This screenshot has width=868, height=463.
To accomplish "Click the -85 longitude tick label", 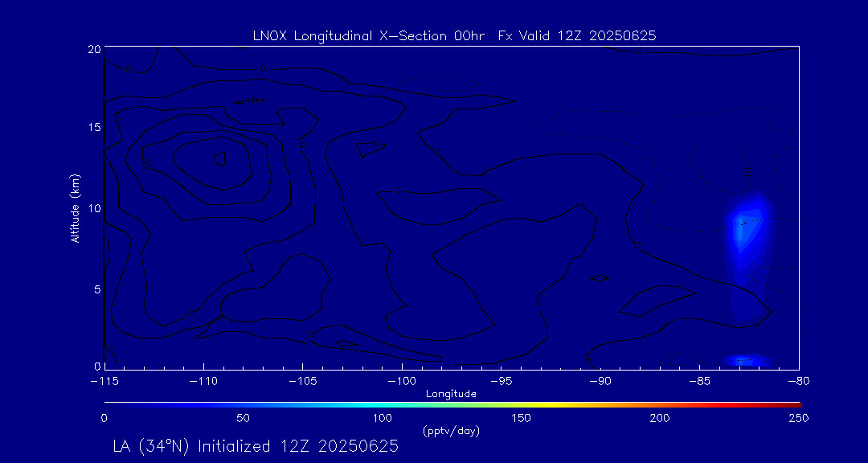I will click(x=699, y=382).
